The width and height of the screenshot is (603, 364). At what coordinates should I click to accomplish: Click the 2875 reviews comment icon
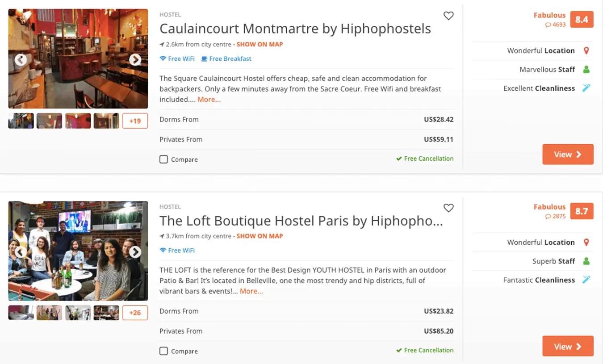point(548,217)
